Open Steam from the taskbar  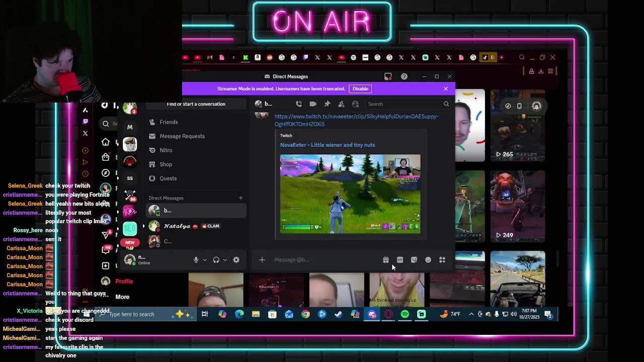[339, 314]
